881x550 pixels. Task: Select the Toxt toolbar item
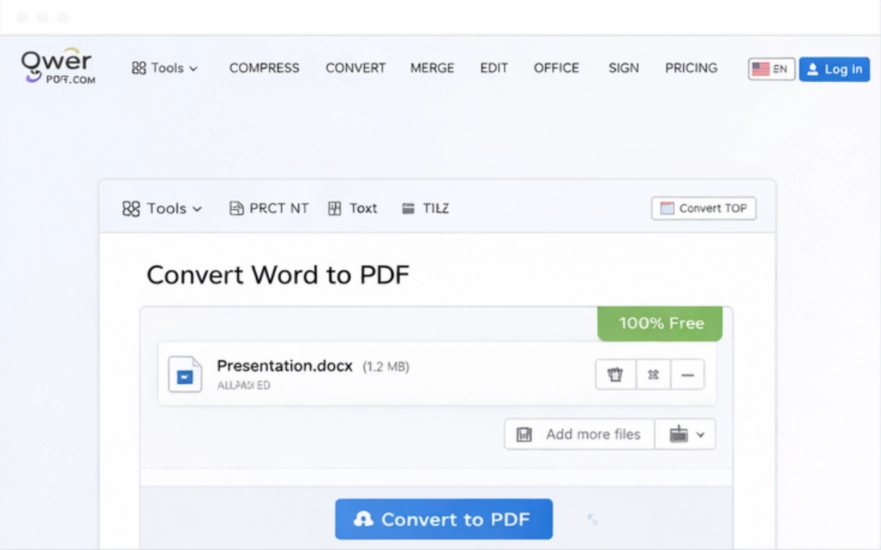(x=352, y=208)
